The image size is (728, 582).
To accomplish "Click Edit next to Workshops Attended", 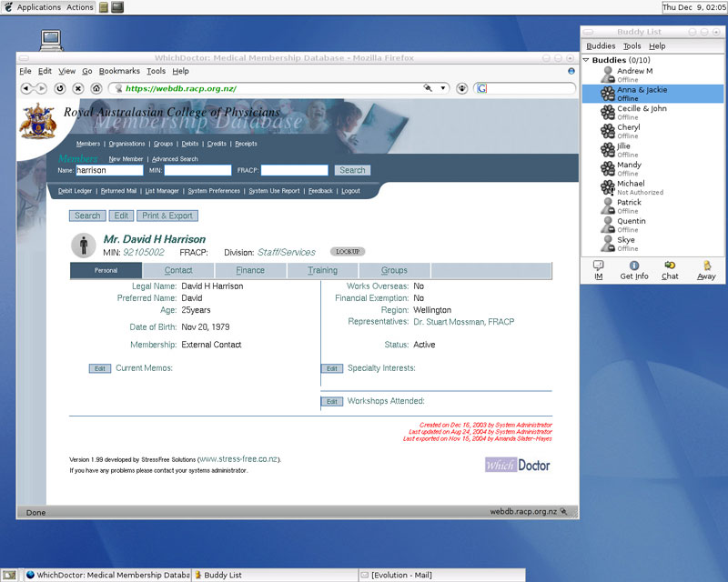I will (x=331, y=401).
